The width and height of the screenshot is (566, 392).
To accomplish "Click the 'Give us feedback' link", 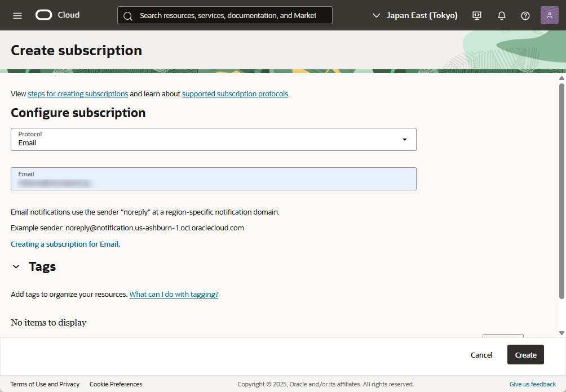I will point(532,384).
